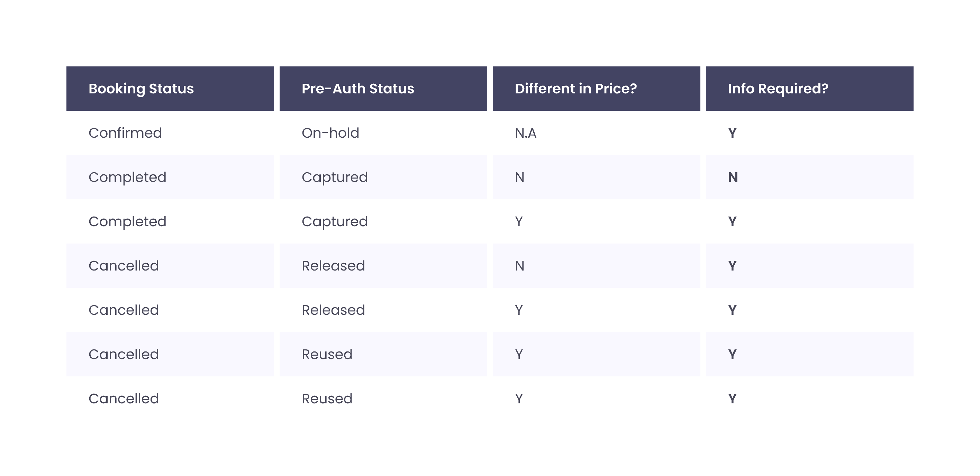The image size is (980, 476).
Task: Select the On-hold pre-auth status cell
Action: click(x=330, y=133)
